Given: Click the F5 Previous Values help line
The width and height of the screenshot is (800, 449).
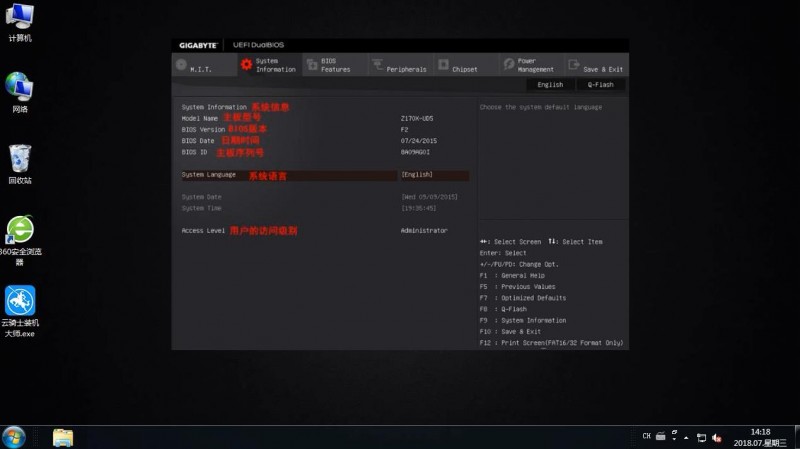Looking at the screenshot, I should 517,287.
